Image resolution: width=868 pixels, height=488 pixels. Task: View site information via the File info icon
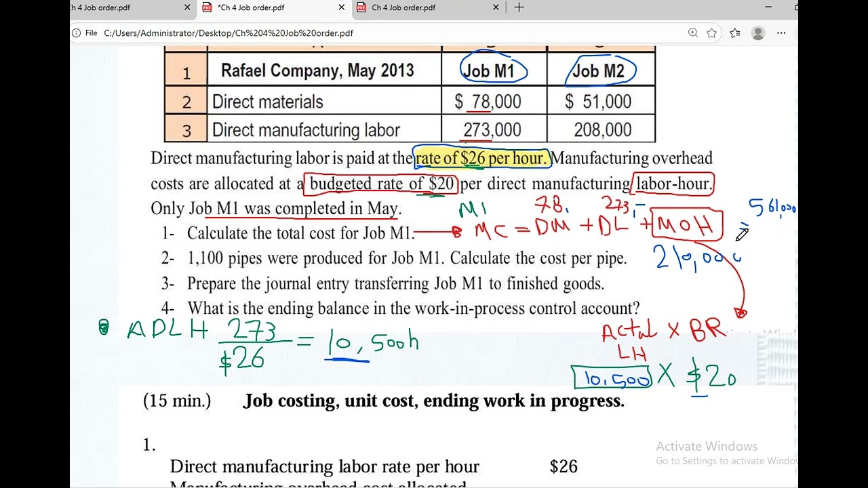coord(77,33)
